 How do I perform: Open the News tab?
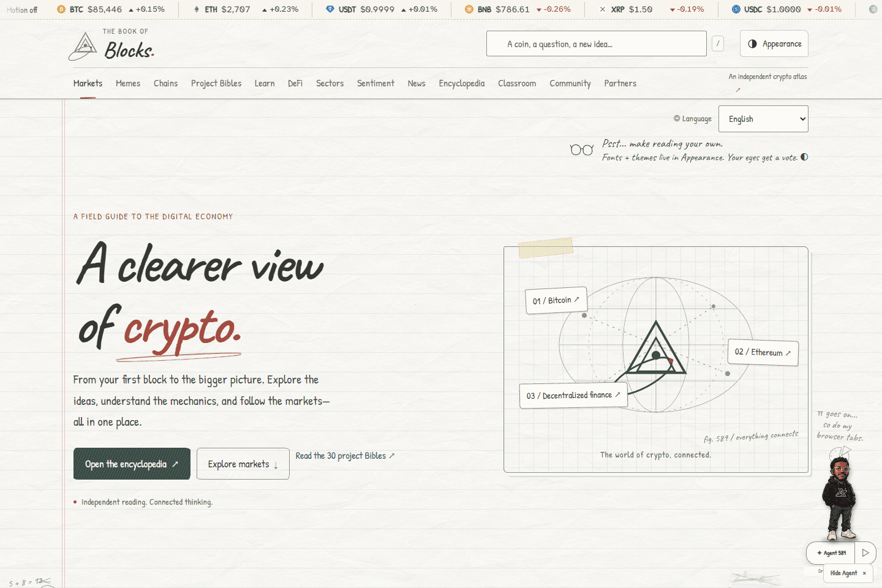[x=417, y=83]
